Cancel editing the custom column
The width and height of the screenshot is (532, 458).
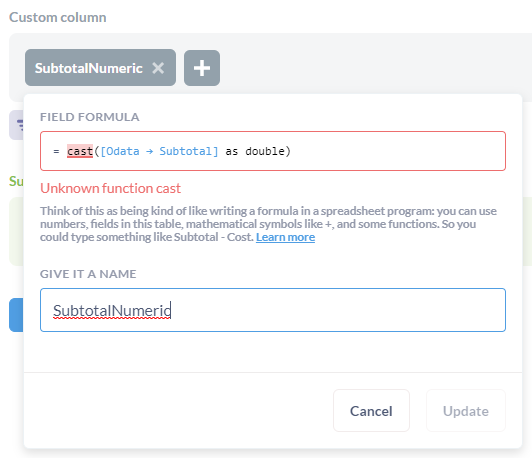click(x=371, y=411)
